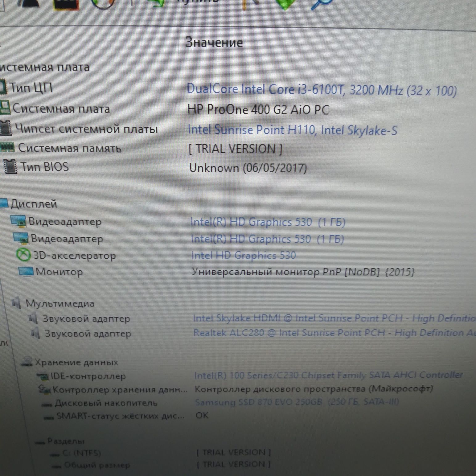476x476 pixels.
Task: Click the Разделы section icon
Action: 40,443
